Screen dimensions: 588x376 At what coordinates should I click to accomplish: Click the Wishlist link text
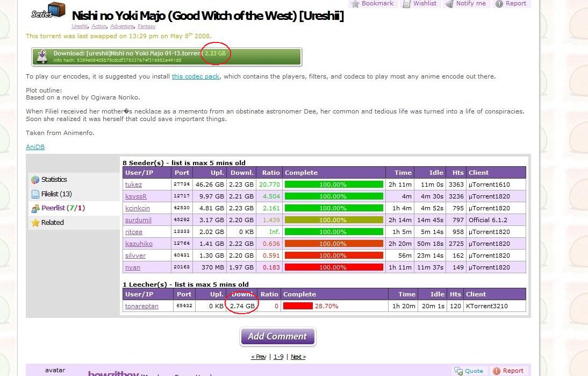click(425, 3)
